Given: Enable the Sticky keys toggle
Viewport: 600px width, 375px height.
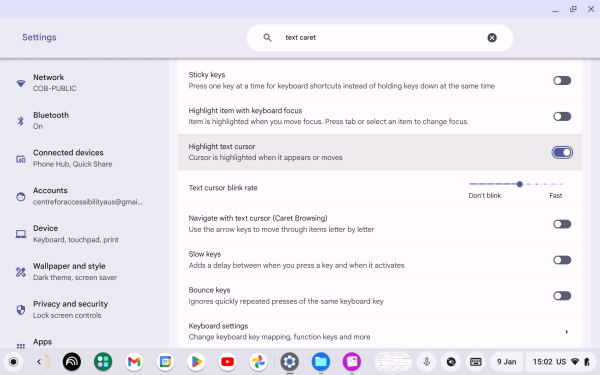Looking at the screenshot, I should click(x=562, y=80).
